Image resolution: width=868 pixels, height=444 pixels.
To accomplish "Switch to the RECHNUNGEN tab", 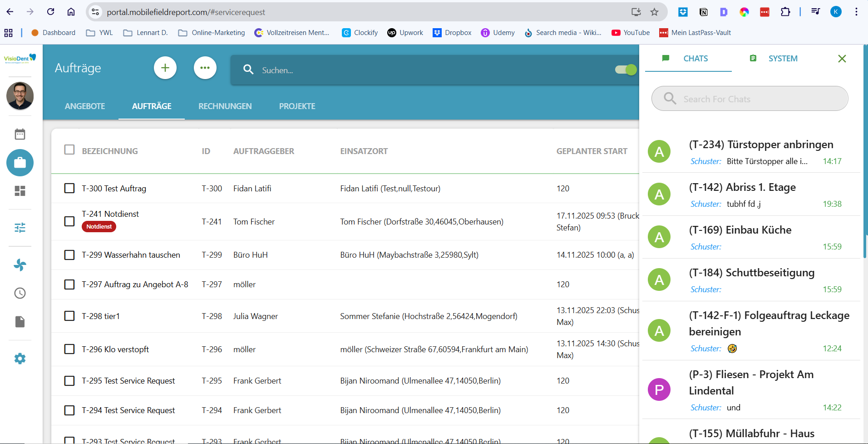I will click(x=225, y=106).
